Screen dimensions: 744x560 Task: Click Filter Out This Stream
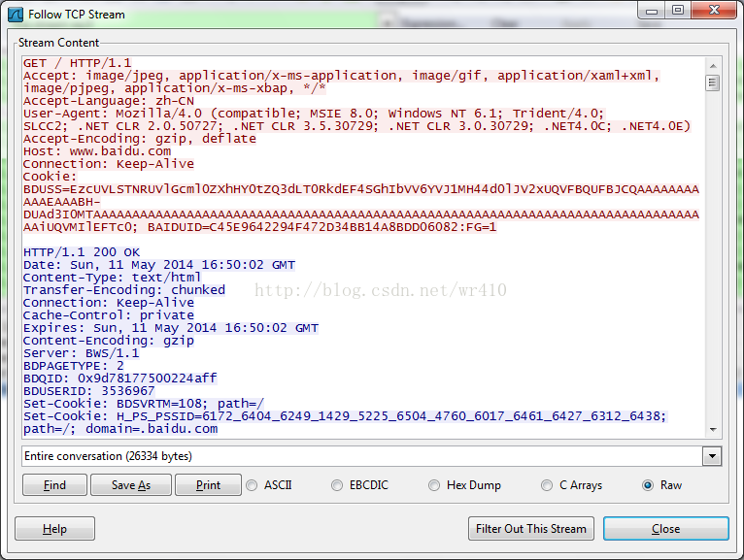(531, 529)
